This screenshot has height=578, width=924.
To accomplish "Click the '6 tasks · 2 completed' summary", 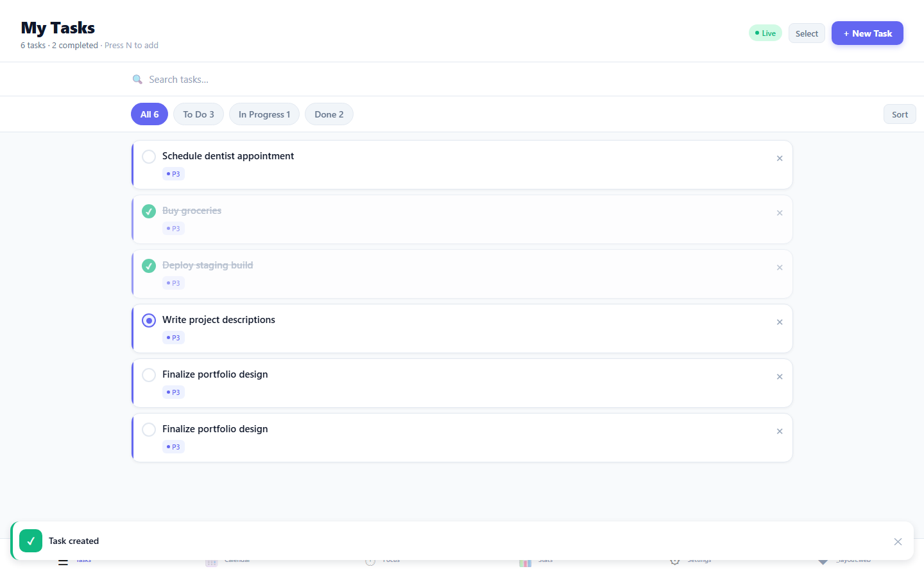I will (x=59, y=46).
